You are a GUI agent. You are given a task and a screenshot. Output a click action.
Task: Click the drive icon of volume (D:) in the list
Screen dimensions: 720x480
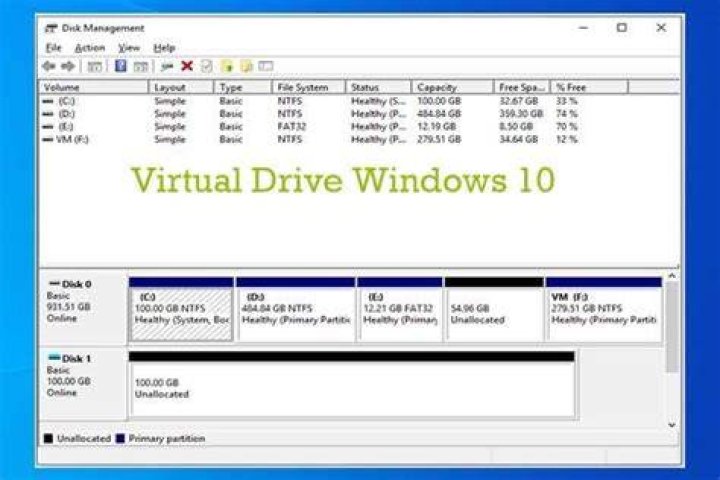tap(48, 114)
